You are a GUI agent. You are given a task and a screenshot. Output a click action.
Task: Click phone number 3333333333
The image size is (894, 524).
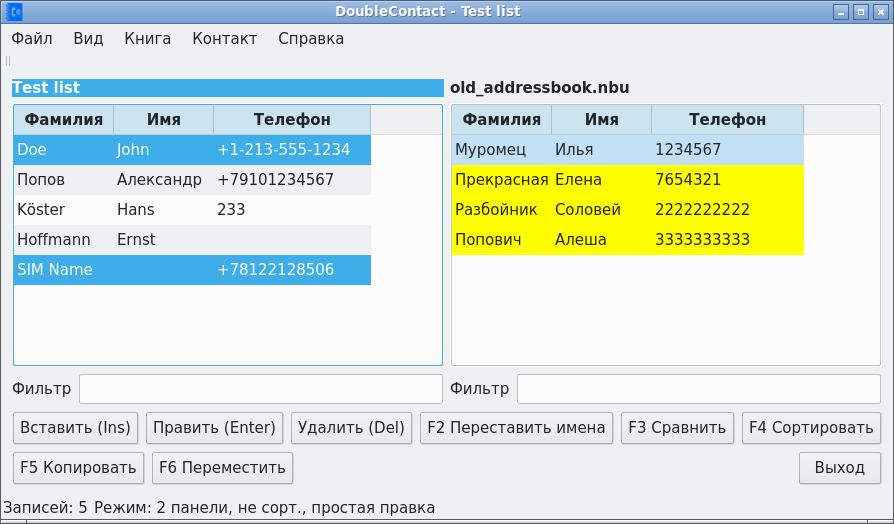702,240
